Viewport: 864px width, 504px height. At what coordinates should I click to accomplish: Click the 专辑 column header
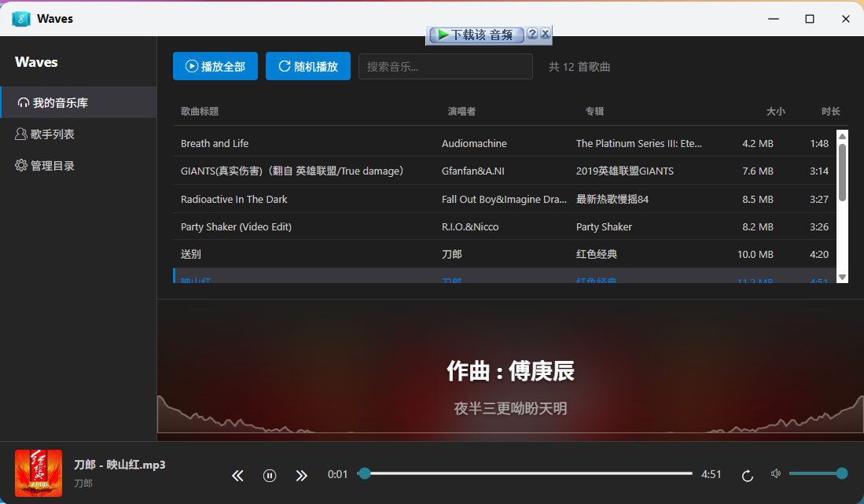tap(594, 112)
